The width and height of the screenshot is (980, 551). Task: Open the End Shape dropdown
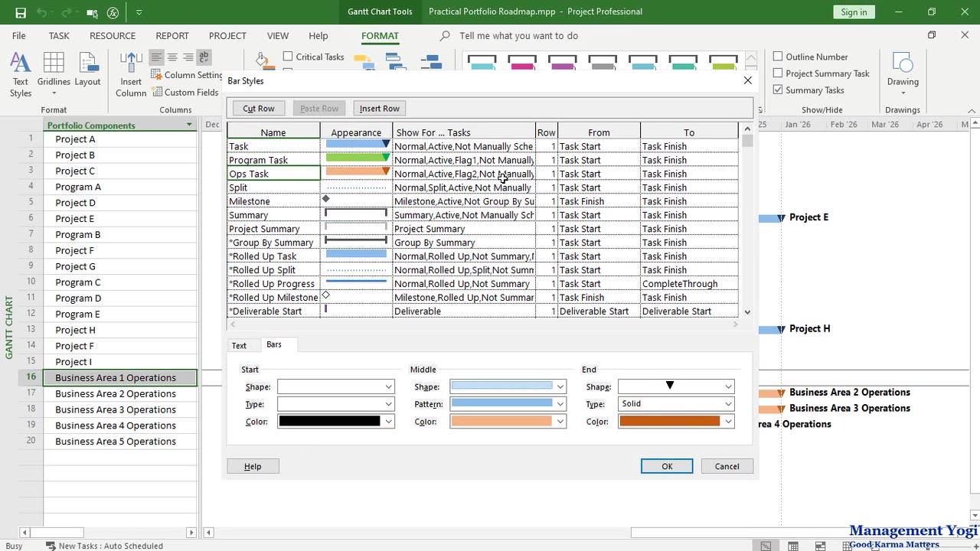pos(728,387)
